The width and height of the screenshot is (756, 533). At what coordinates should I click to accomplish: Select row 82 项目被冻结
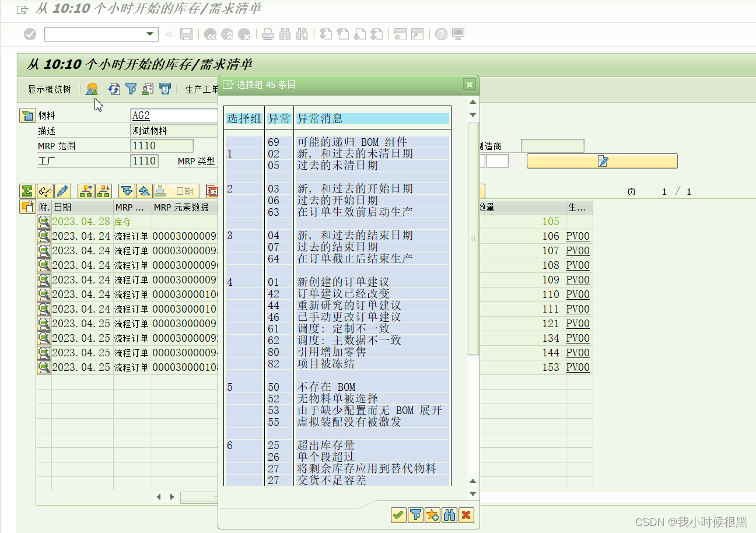[x=337, y=363]
